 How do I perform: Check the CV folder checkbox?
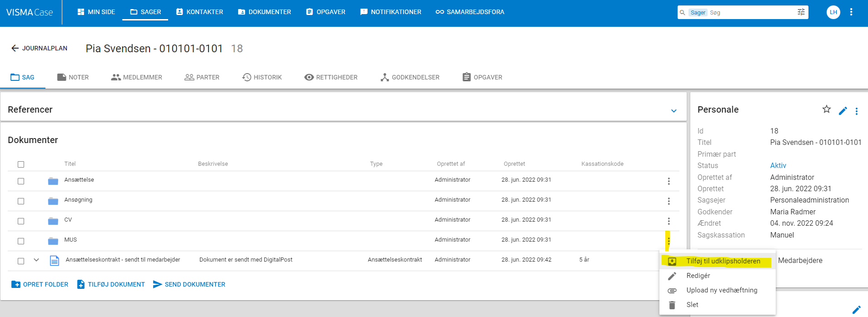[21, 221]
